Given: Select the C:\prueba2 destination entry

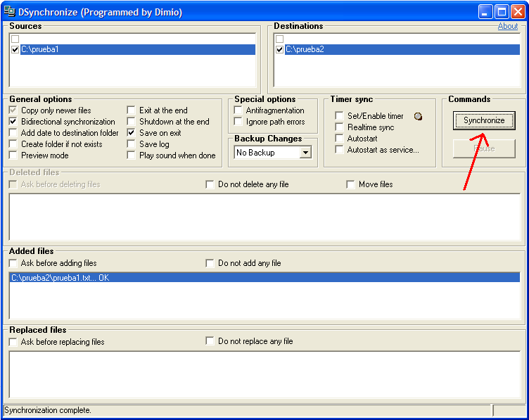Looking at the screenshot, I should pyautogui.click(x=402, y=49).
